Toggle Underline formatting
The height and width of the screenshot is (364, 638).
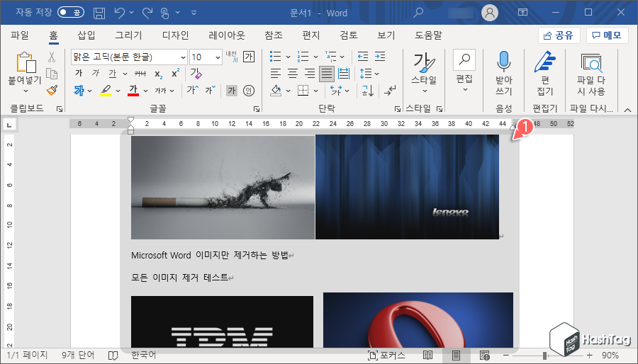pos(113,74)
